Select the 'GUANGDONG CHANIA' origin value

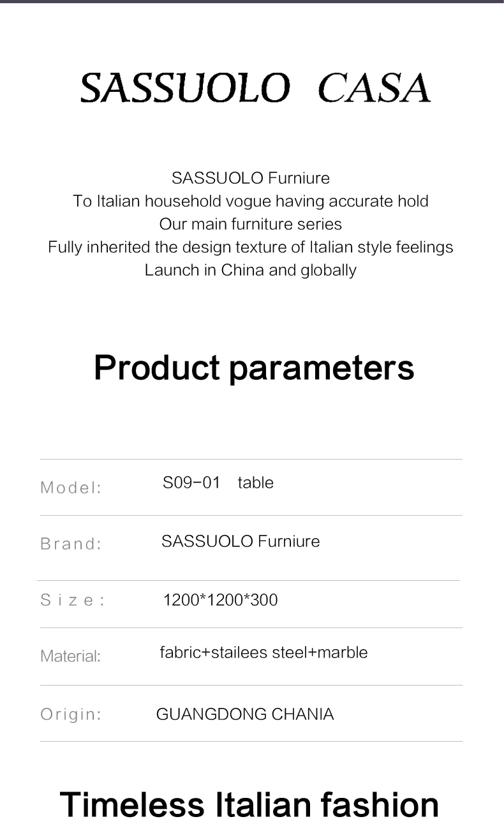(245, 714)
